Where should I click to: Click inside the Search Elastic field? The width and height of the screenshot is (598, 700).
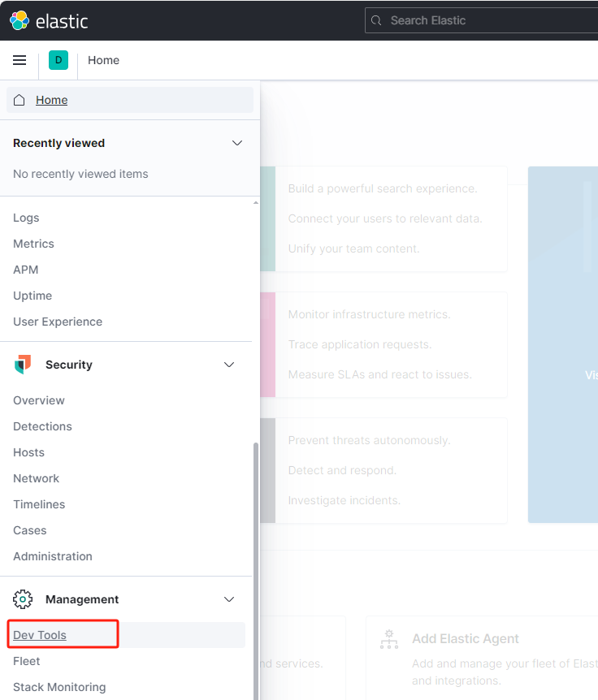[x=455, y=20]
